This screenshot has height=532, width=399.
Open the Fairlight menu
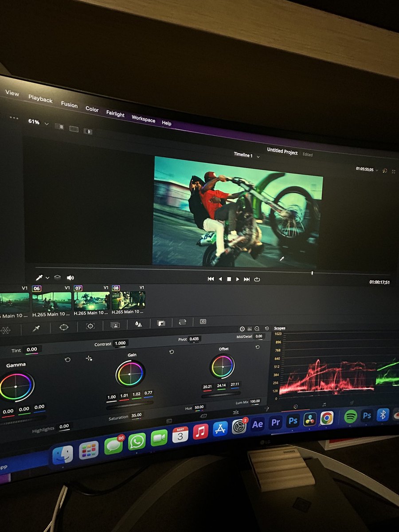(115, 113)
